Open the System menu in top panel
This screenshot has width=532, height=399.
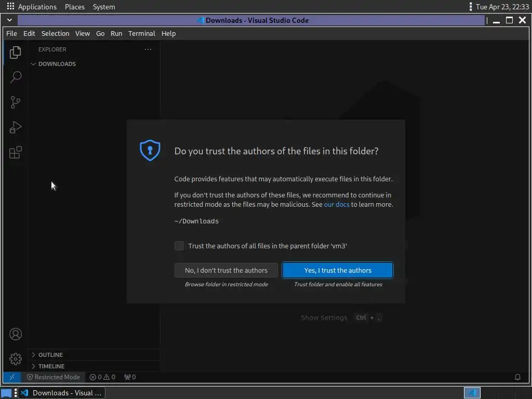tap(104, 7)
